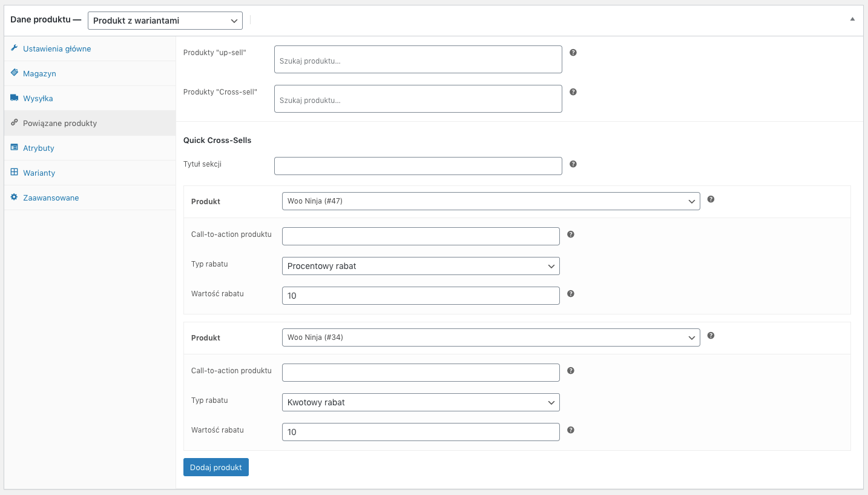Show help for first Call-to-action produktu
The image size is (868, 495).
click(571, 234)
